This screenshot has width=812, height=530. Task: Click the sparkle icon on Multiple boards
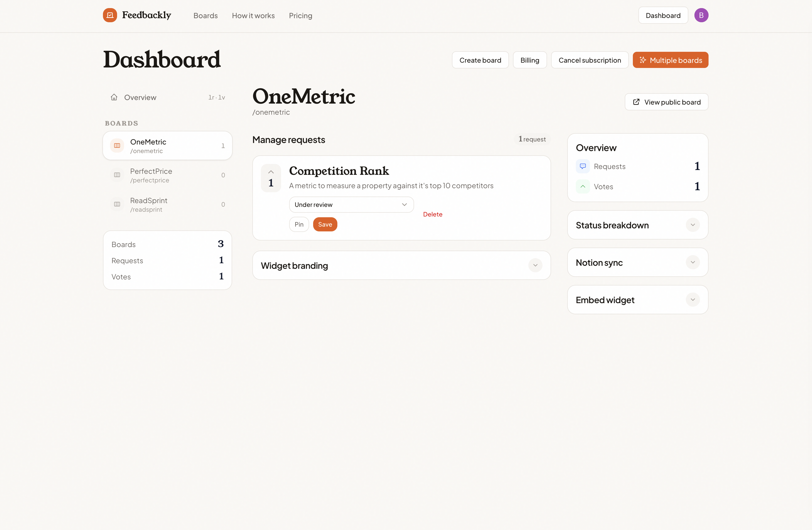(x=643, y=60)
